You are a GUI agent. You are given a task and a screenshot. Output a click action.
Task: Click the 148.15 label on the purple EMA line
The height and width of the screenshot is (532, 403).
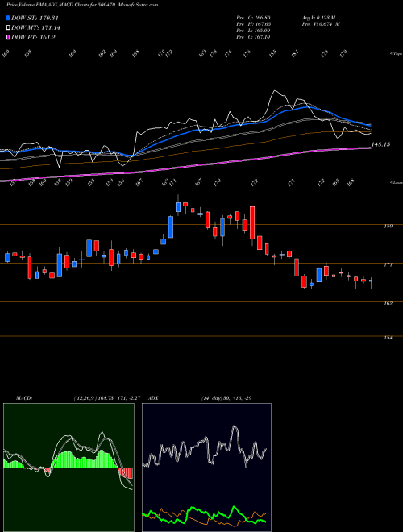(380, 144)
